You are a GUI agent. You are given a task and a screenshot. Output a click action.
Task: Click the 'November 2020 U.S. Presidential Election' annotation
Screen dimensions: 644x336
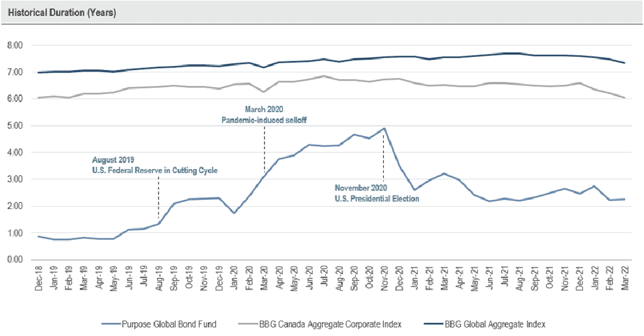pyautogui.click(x=376, y=193)
